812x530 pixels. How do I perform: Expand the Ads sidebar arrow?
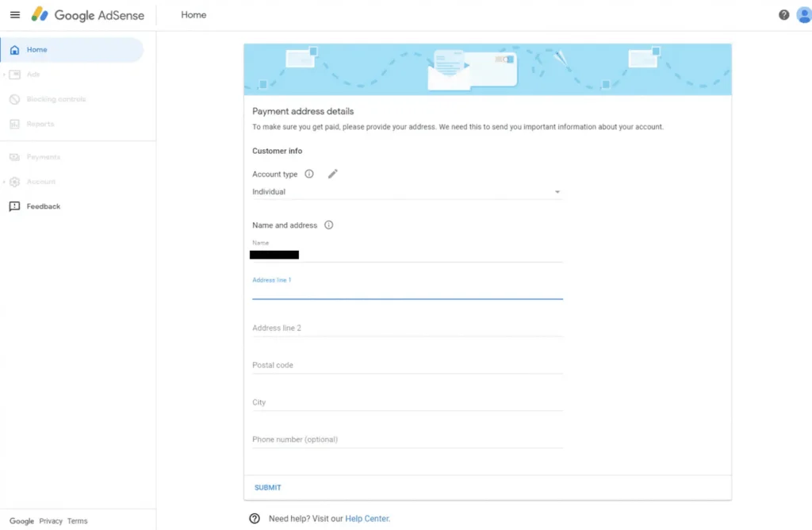click(4, 75)
